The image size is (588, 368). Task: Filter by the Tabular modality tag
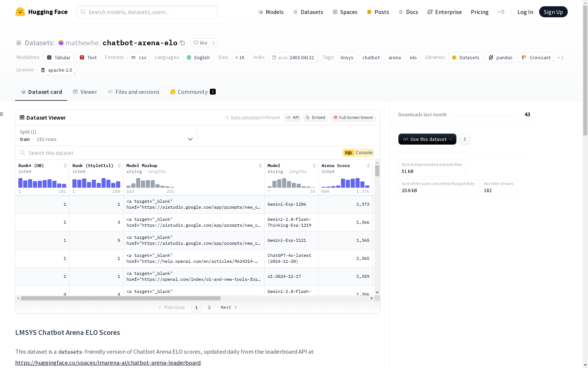point(59,57)
